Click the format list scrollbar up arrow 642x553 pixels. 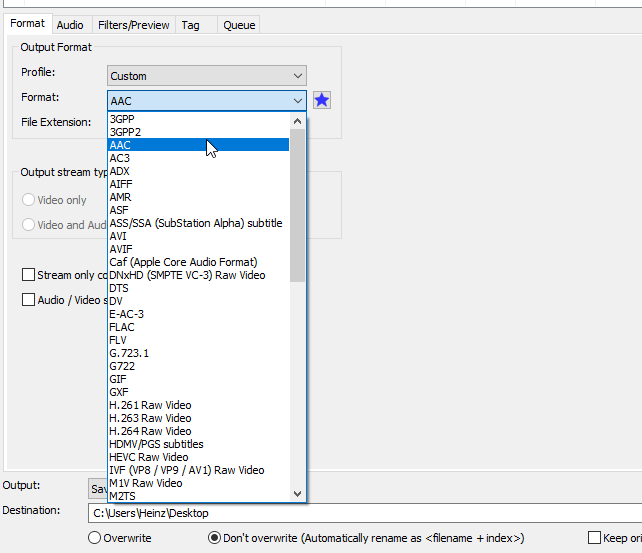[x=298, y=120]
